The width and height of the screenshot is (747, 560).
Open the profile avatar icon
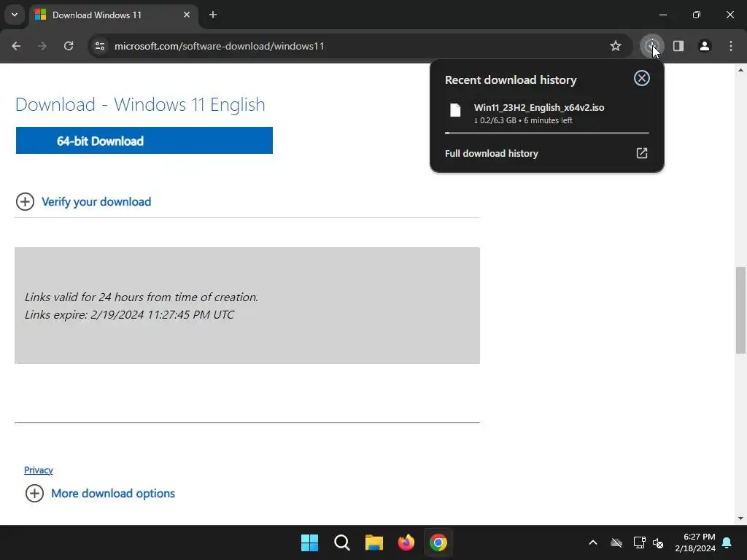(x=705, y=46)
